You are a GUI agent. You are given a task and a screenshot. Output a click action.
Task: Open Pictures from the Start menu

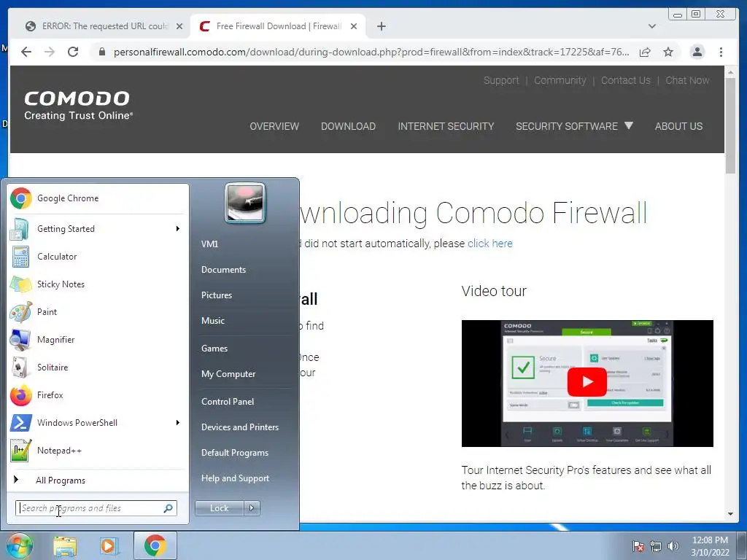pos(216,295)
